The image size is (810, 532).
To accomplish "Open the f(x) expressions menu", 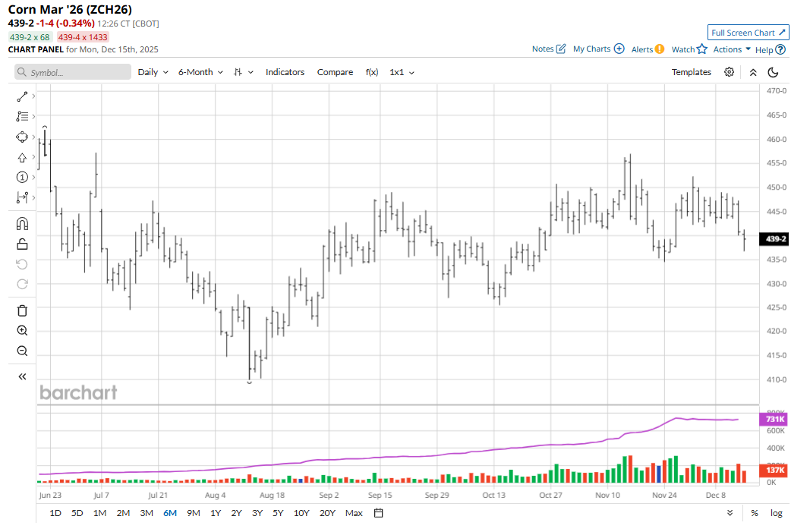I will [x=371, y=72].
